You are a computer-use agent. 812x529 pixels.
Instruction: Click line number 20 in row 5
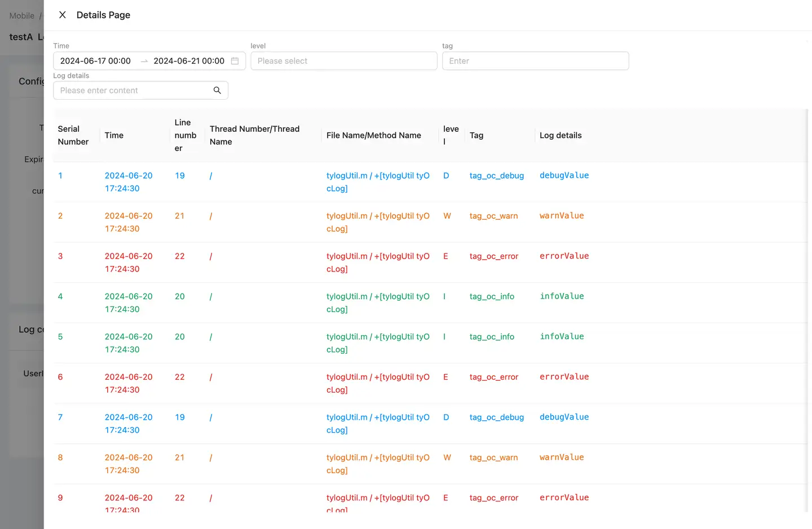coord(180,337)
